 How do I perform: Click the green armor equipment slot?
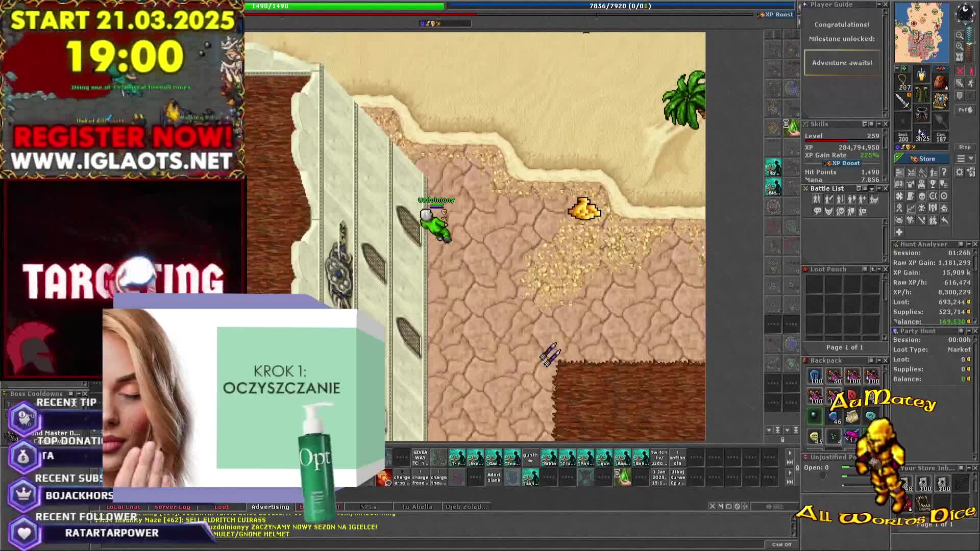(921, 95)
